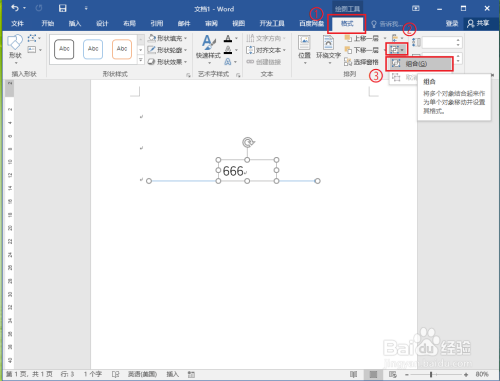
Task: Open the 形状 shapes gallery
Action: point(15,49)
